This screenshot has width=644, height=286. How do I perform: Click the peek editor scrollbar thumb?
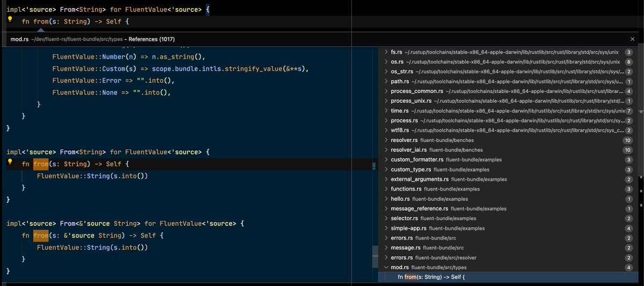375,255
